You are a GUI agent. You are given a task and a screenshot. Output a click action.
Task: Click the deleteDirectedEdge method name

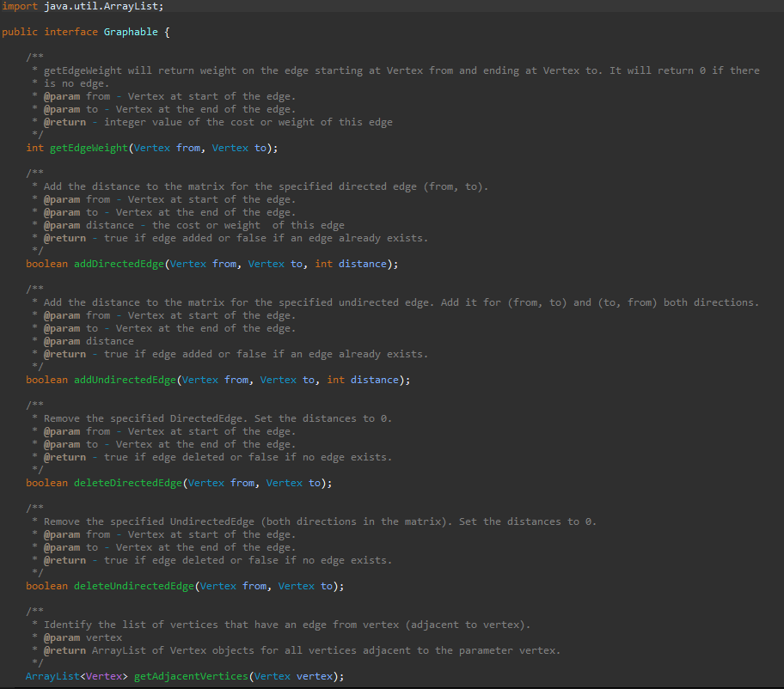pos(128,483)
